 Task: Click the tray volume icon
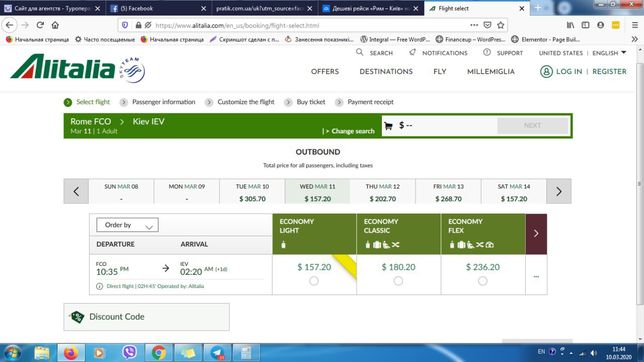click(594, 352)
